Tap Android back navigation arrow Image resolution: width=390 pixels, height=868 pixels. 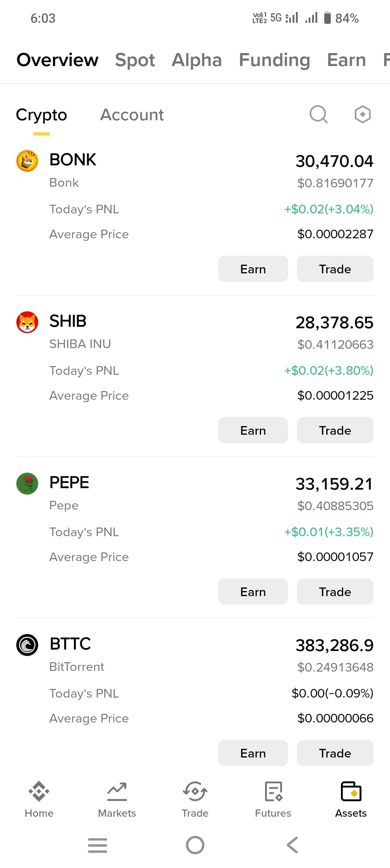coord(292,845)
